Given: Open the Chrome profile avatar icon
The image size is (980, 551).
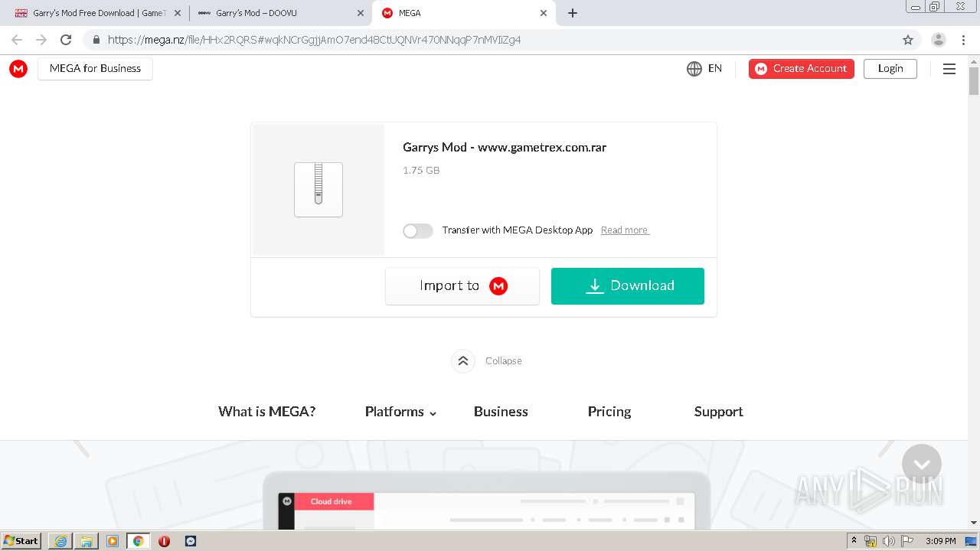Looking at the screenshot, I should tap(939, 40).
